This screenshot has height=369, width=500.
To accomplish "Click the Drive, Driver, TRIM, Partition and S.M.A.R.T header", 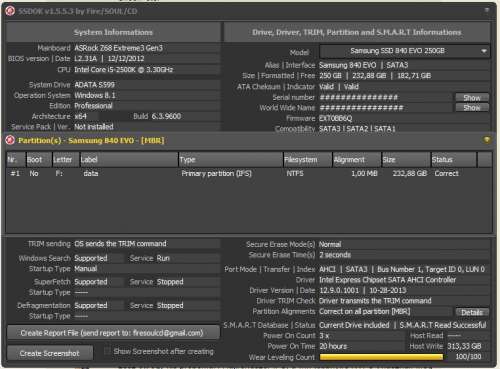I will (x=357, y=32).
